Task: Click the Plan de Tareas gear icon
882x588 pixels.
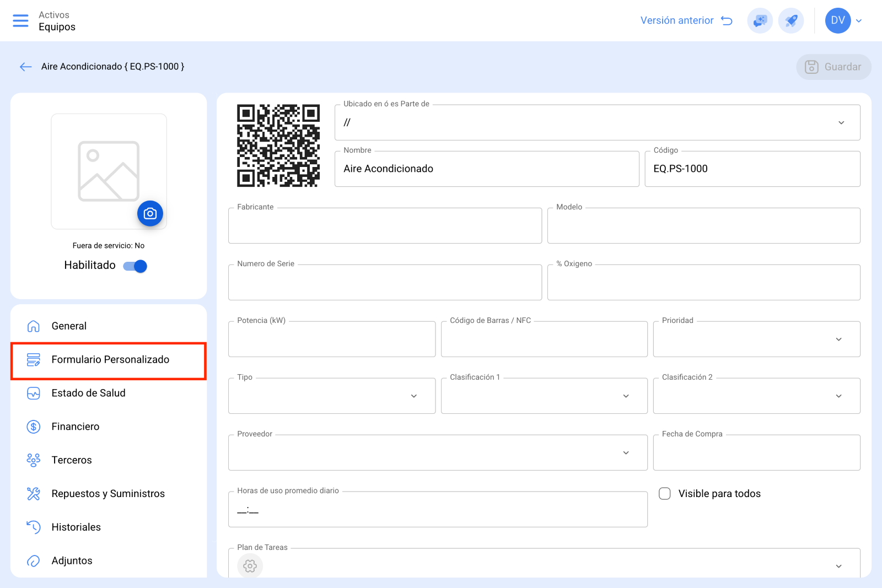Action: coord(250,566)
